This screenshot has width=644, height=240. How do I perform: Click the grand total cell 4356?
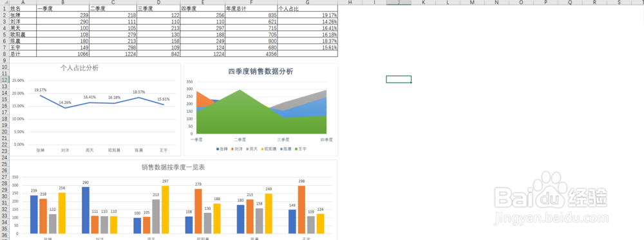[251, 54]
